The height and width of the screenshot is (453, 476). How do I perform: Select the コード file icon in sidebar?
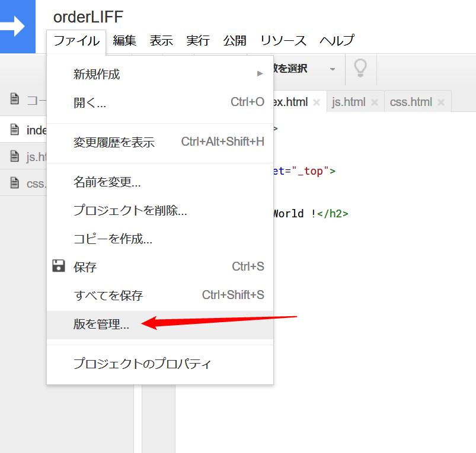(x=14, y=99)
